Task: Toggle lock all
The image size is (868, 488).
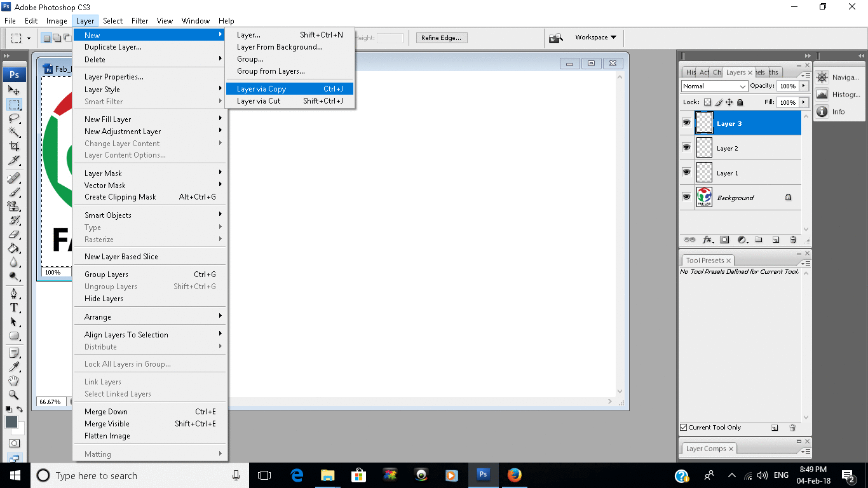Action: [740, 102]
